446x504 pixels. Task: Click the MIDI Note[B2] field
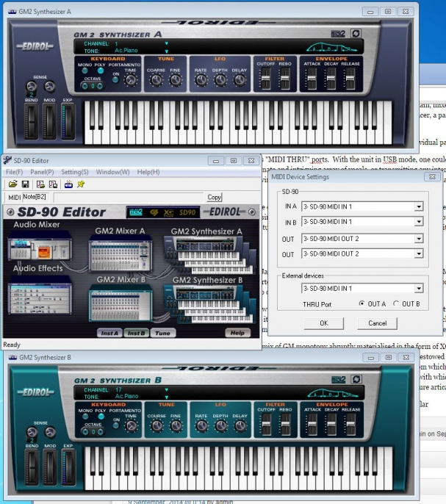click(35, 197)
